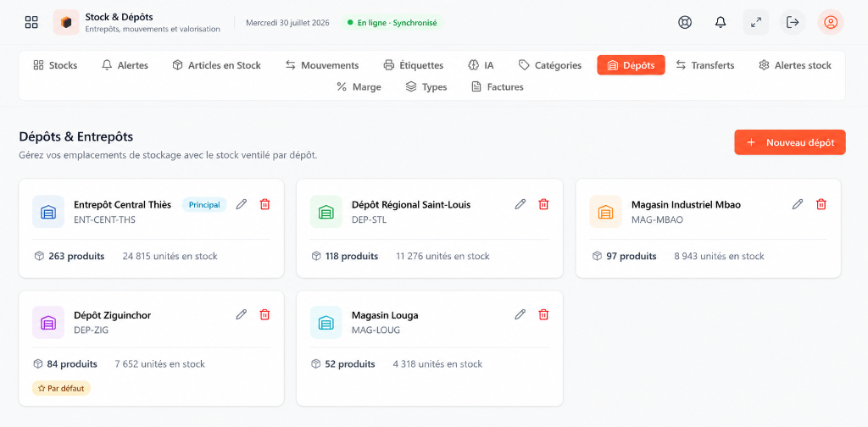The height and width of the screenshot is (427, 868).
Task: Click the Nouveau dépôt button
Action: (790, 142)
